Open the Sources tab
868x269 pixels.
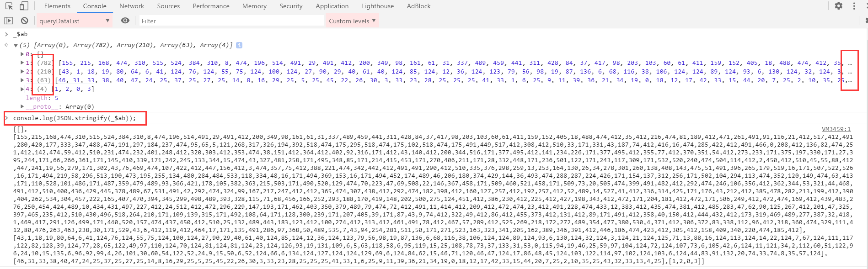coord(168,6)
